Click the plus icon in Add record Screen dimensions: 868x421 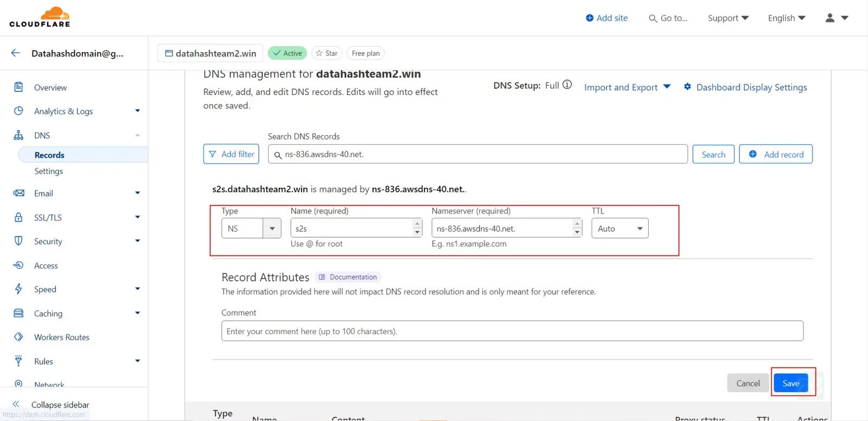753,154
